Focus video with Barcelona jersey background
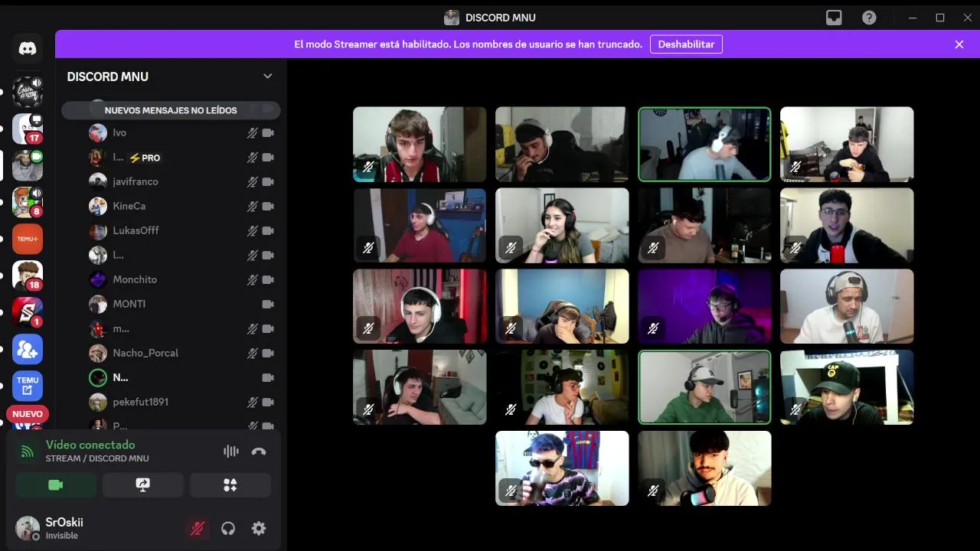This screenshot has width=980, height=551. coord(562,468)
